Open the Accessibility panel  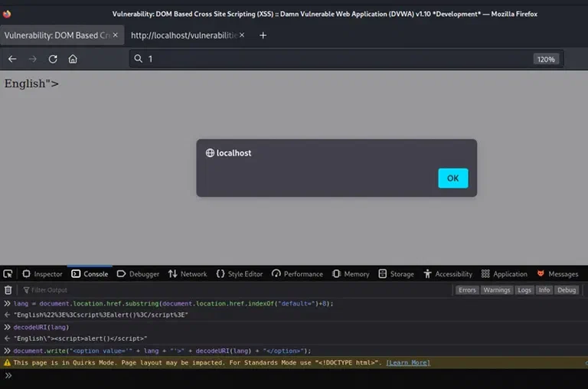(448, 274)
